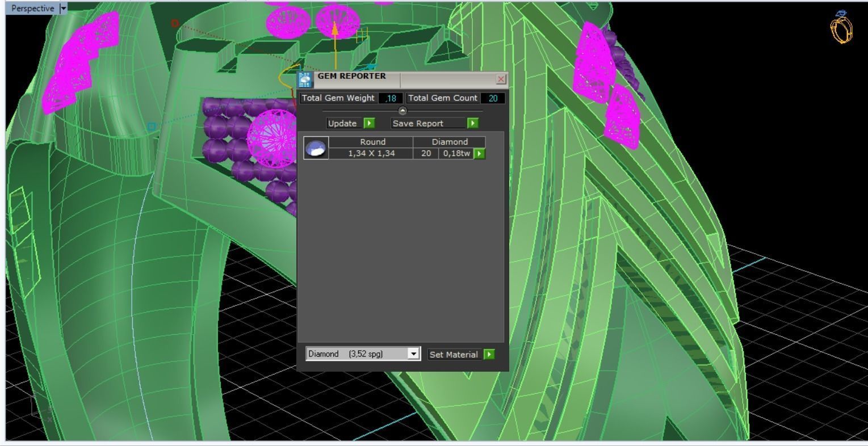Click the green arrow beside Save Report
Image resolution: width=868 pixels, height=446 pixels.
click(472, 123)
